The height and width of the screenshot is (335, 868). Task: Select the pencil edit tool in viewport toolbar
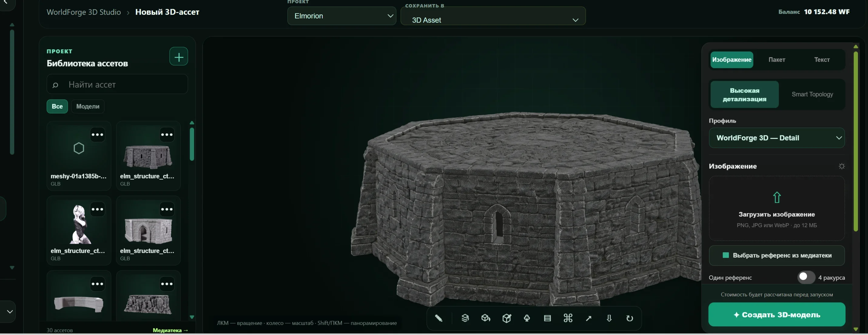tap(438, 318)
